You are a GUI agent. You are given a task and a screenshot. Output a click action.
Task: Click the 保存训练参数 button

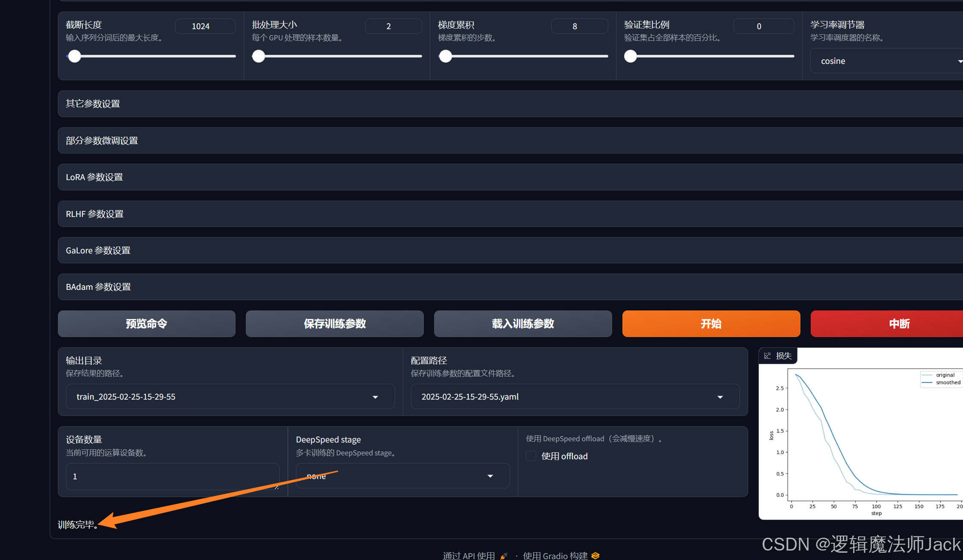335,324
